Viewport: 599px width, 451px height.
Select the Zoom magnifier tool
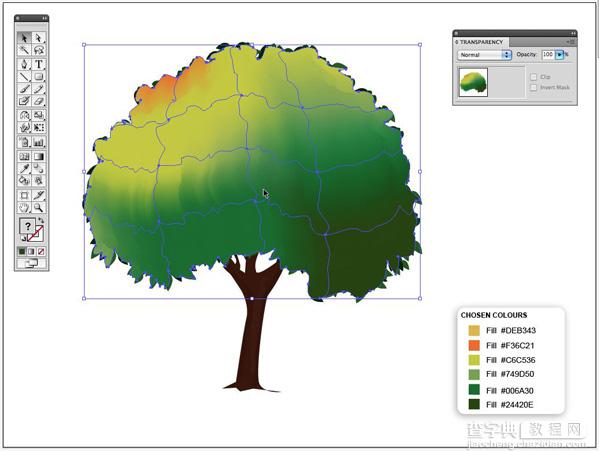coord(39,207)
